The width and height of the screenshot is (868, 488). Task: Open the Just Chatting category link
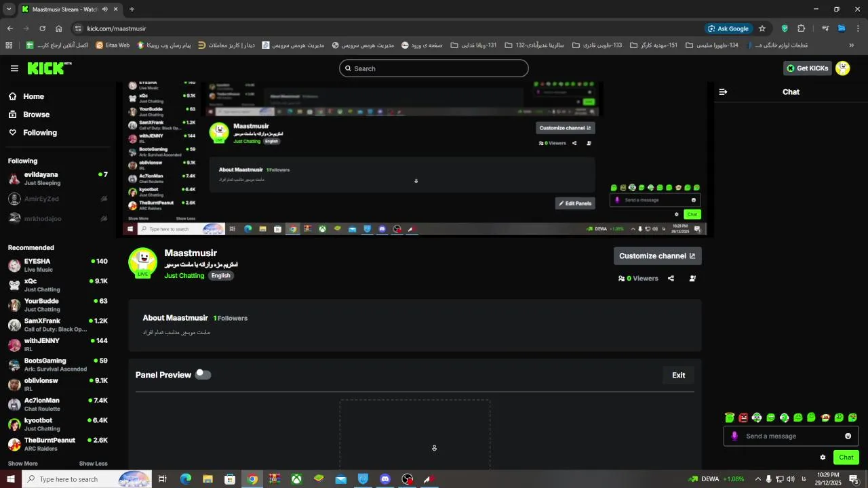click(x=184, y=276)
